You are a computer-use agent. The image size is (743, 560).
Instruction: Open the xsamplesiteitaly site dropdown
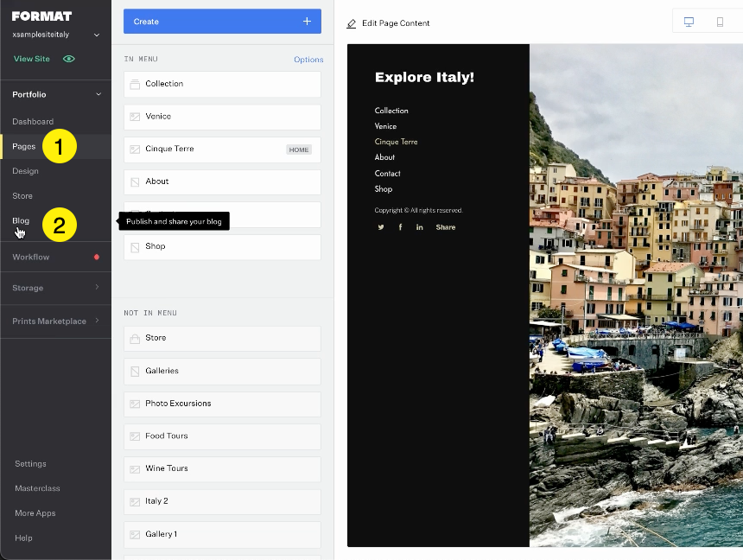[x=97, y=35]
